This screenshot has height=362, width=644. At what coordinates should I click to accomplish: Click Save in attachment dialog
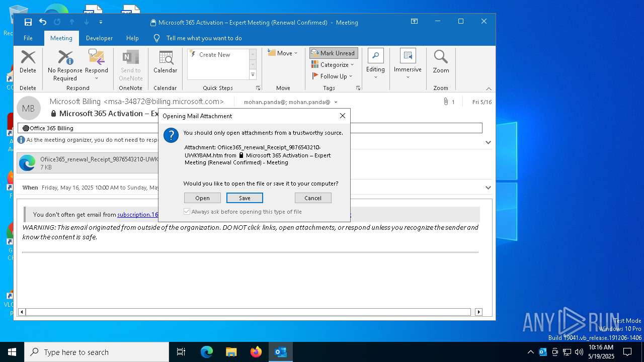coord(245,198)
